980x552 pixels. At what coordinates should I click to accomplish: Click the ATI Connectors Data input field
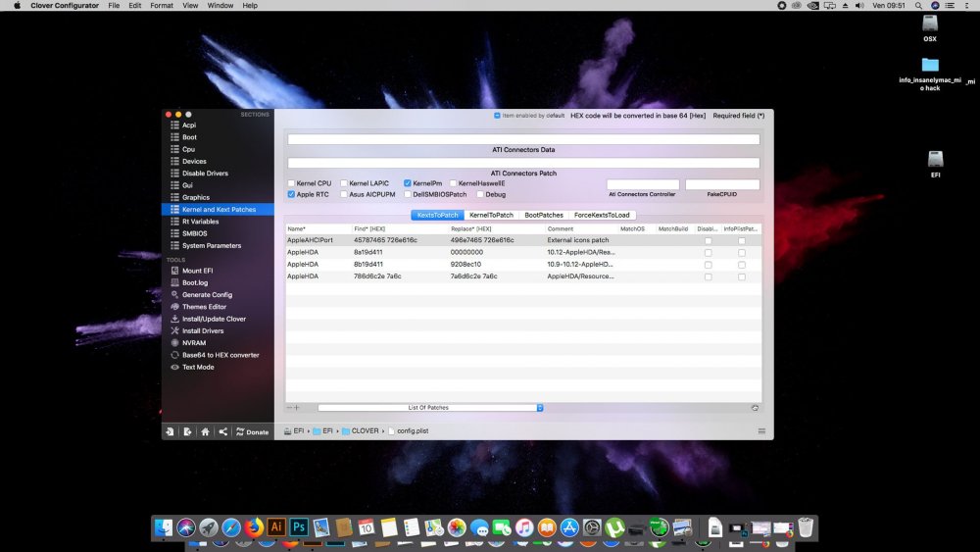click(523, 139)
